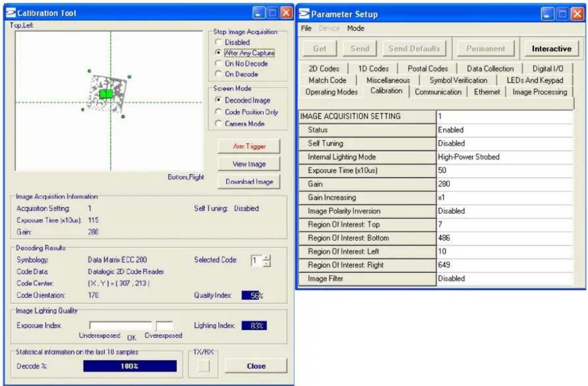This screenshot has width=588, height=386.
Task: Switch to the Calibration tab
Action: click(x=386, y=91)
